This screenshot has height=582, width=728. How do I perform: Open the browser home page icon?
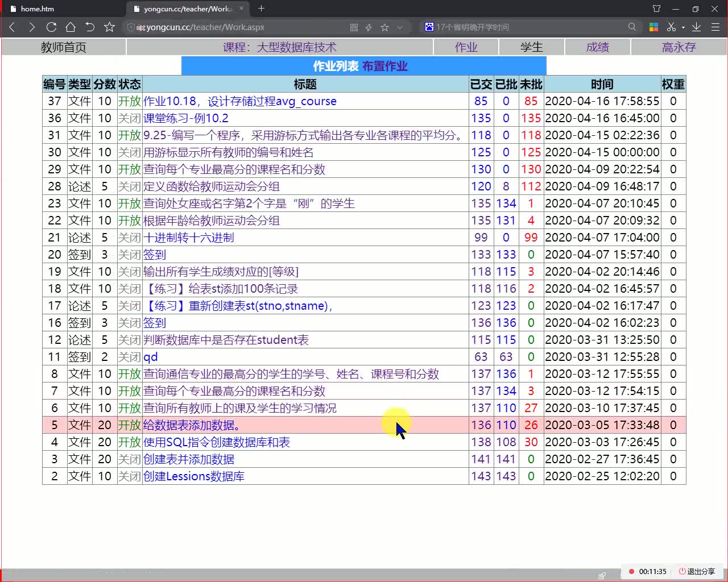71,27
